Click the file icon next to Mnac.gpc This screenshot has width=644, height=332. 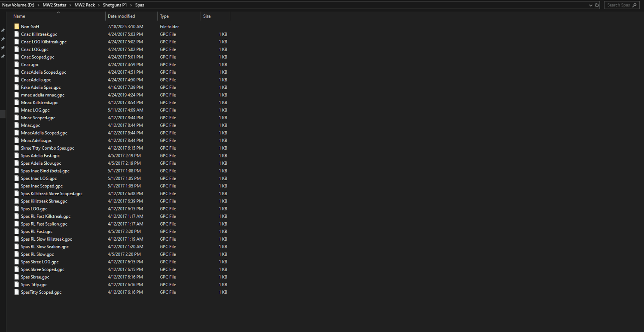pos(17,125)
